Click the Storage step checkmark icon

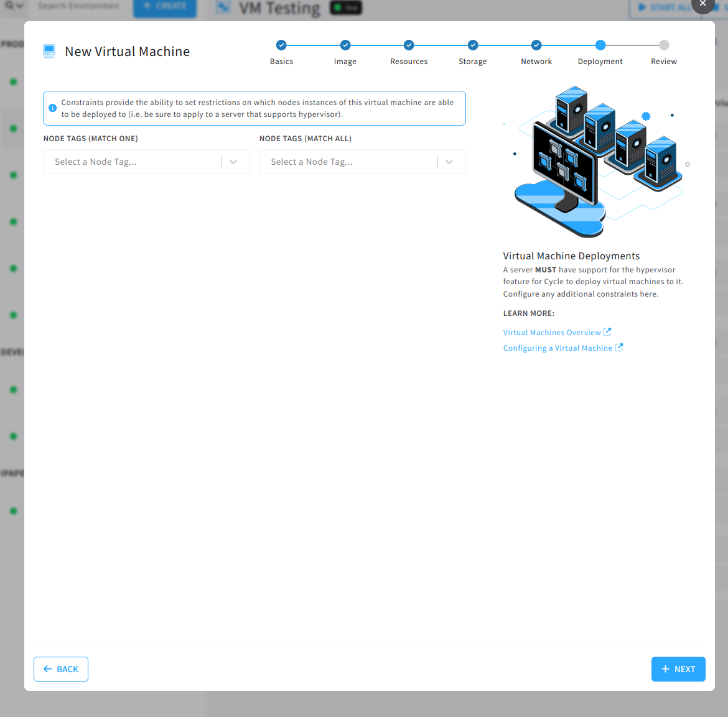(x=472, y=45)
